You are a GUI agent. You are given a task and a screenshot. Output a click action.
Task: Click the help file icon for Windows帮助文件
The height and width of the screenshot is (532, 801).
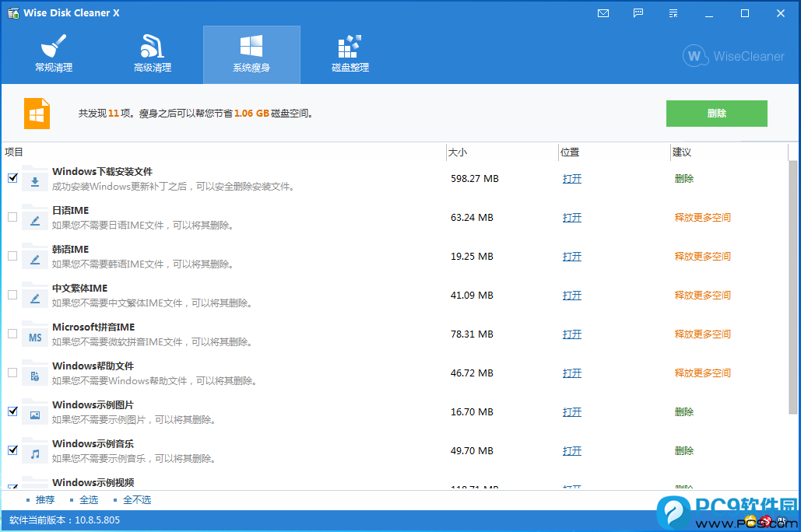tap(35, 373)
